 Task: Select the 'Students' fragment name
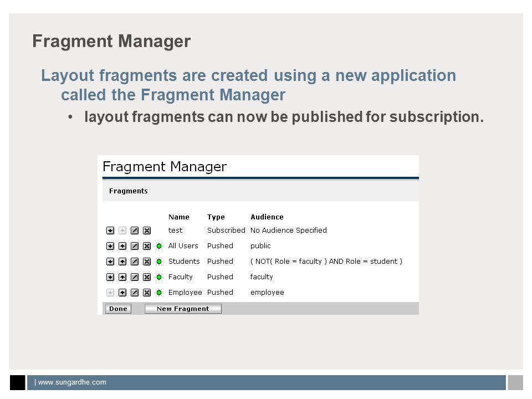click(184, 261)
